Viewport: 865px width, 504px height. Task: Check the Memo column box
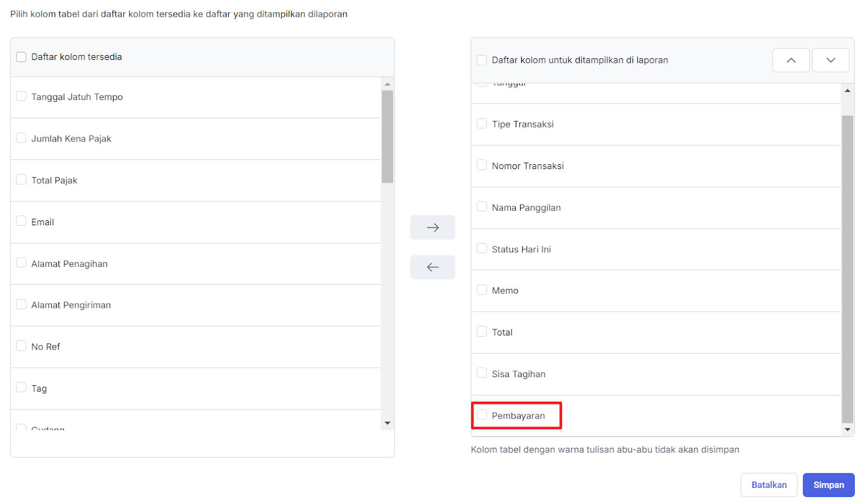(x=482, y=290)
